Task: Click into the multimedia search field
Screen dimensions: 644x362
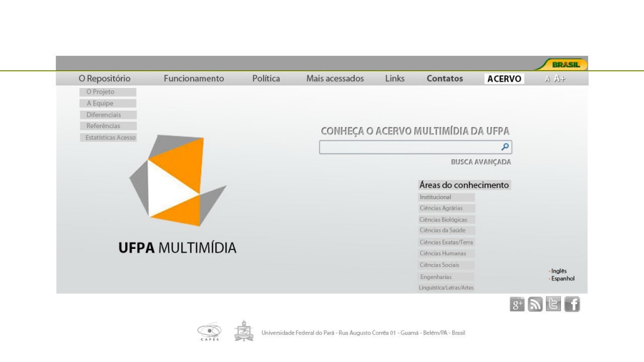Action: tap(416, 147)
